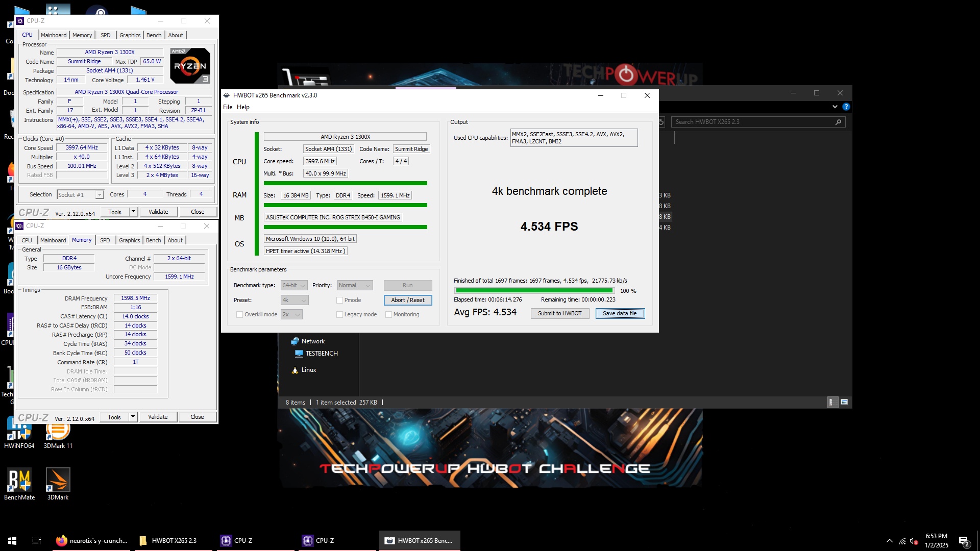Screen dimensions: 980x551
Task: Toggle the Overkill mode checkbox
Action: [x=239, y=314]
